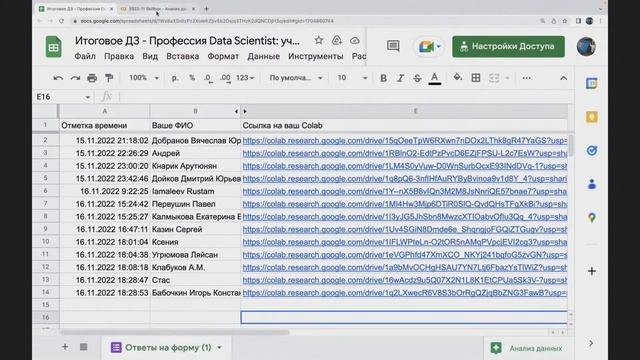Image resolution: width=640 pixels, height=360 pixels.
Task: Open Стас's Colab link
Action: [x=404, y=280]
